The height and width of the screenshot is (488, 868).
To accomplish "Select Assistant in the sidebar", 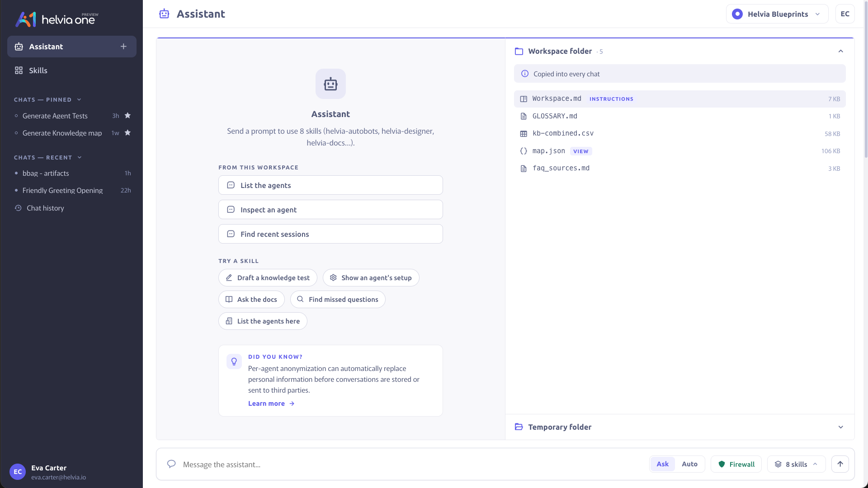I will (72, 47).
